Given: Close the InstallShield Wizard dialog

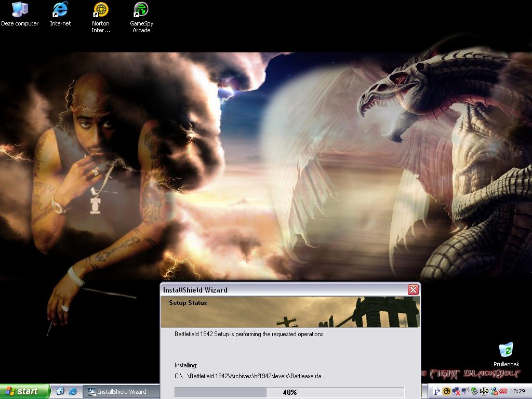Looking at the screenshot, I should coord(413,290).
